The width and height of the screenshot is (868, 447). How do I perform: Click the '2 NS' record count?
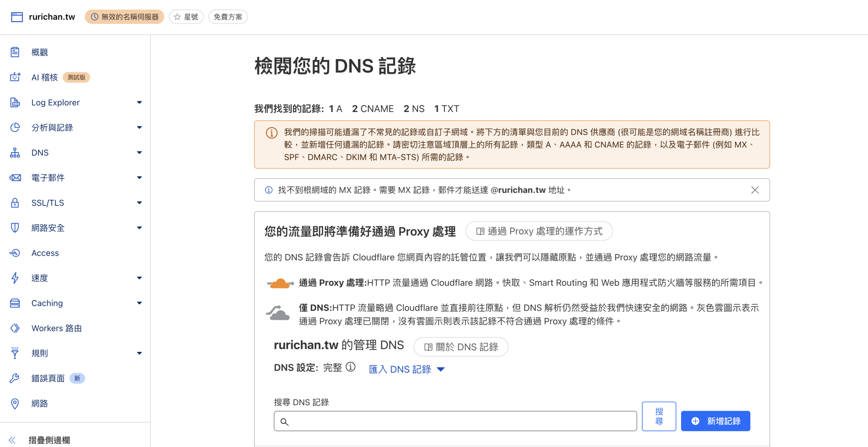414,109
